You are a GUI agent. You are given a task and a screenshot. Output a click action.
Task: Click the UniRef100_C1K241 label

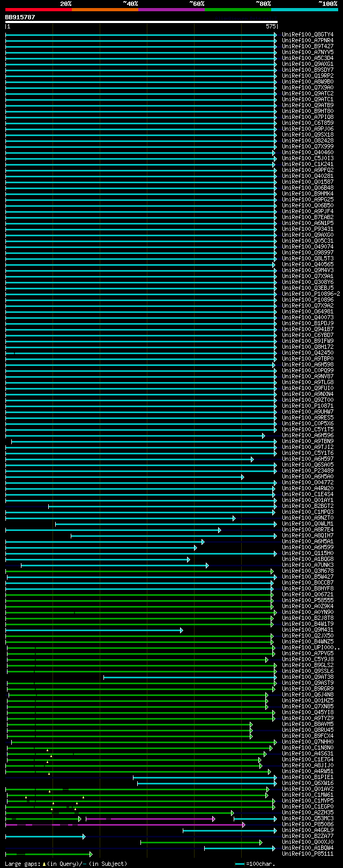click(x=308, y=164)
